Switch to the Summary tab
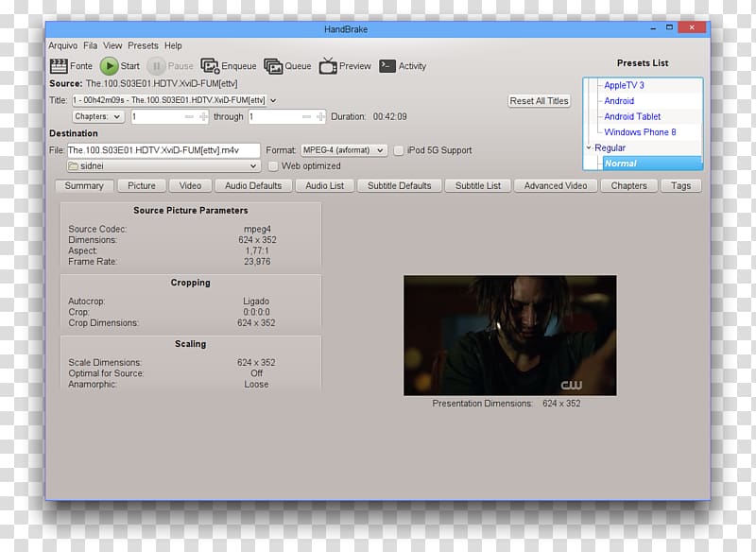The width and height of the screenshot is (756, 552). [x=84, y=185]
